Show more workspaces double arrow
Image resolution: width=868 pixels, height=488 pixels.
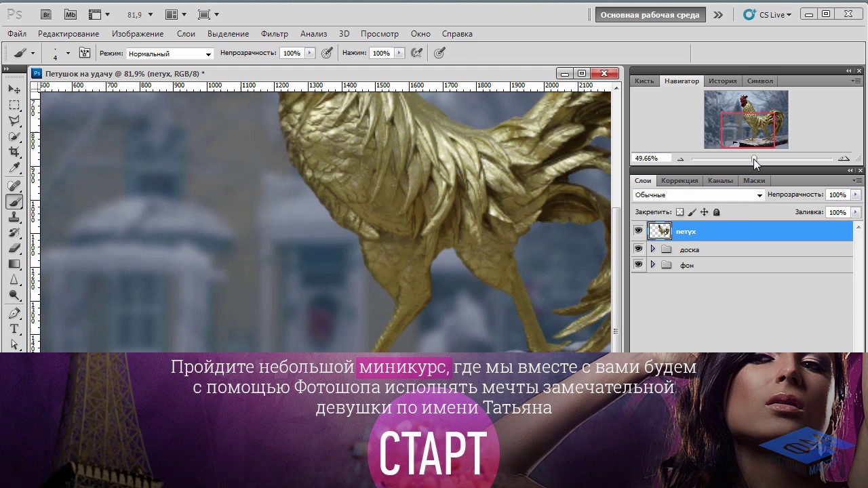pyautogui.click(x=718, y=14)
